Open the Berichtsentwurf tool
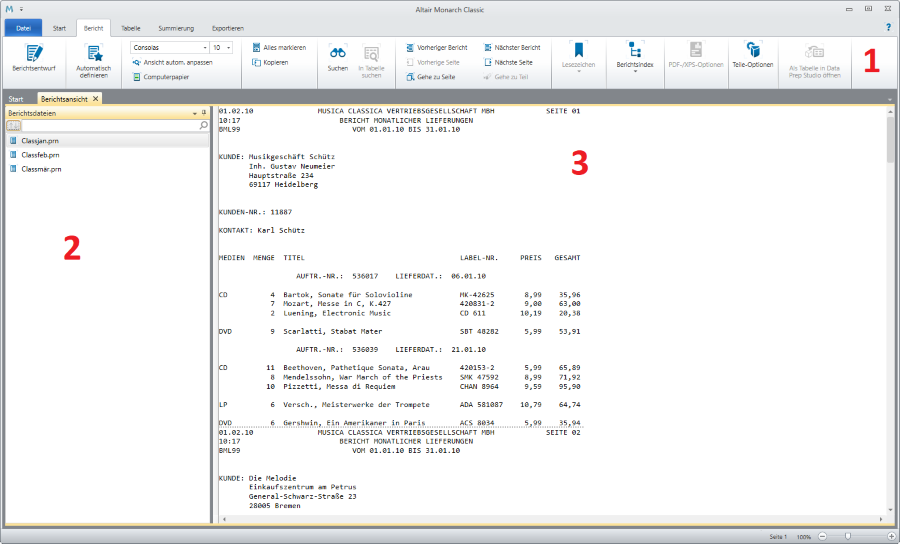The image size is (900, 544). (34, 58)
